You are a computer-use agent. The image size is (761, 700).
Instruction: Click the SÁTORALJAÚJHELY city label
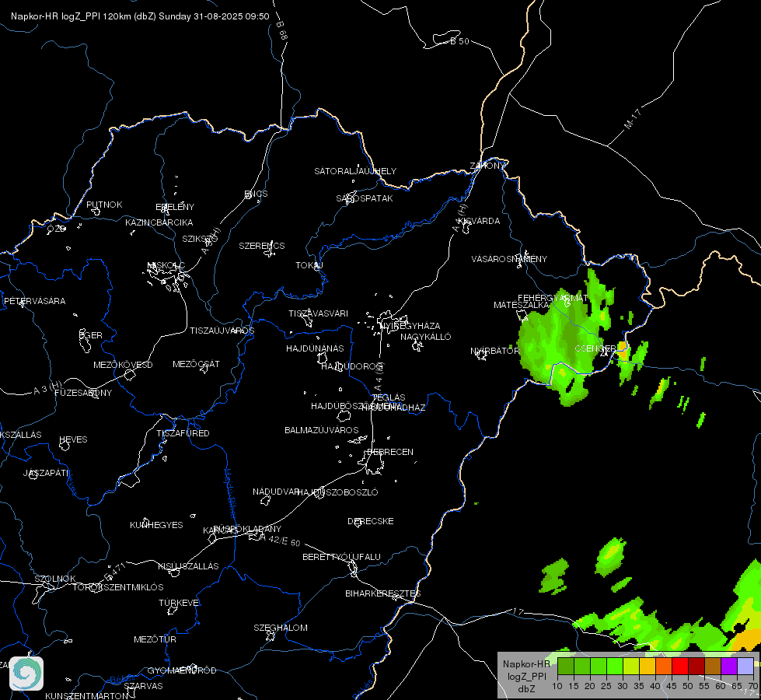point(355,171)
